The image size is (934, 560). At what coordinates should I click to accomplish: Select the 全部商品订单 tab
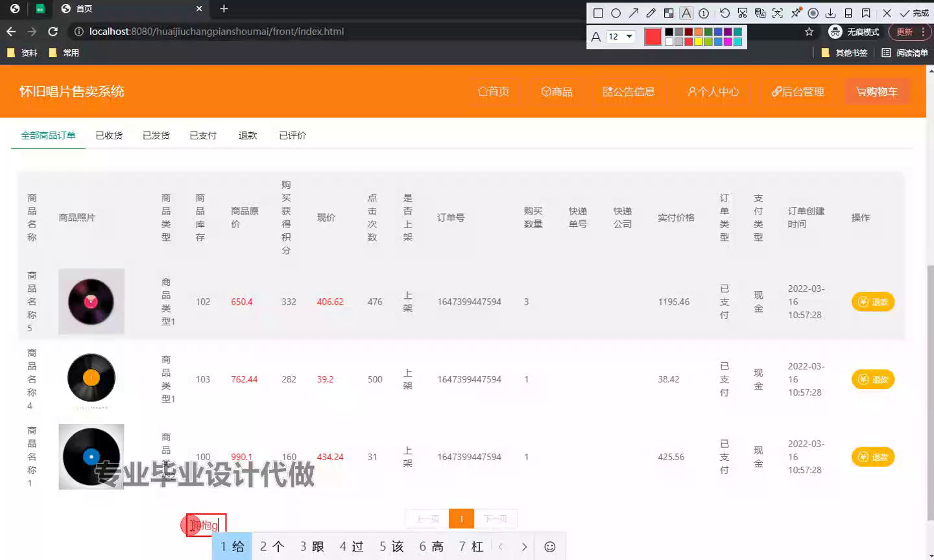click(48, 135)
